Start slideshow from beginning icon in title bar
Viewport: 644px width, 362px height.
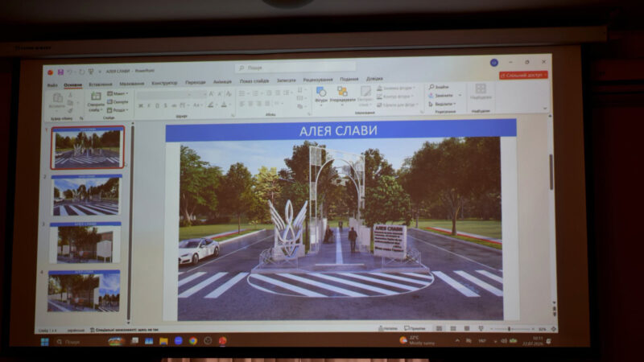(91, 72)
